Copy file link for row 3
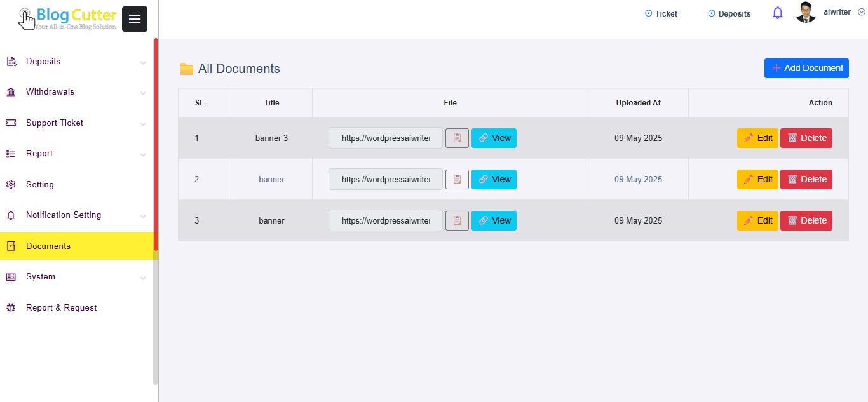Screen dimensions: 868x402 pyautogui.click(x=457, y=220)
